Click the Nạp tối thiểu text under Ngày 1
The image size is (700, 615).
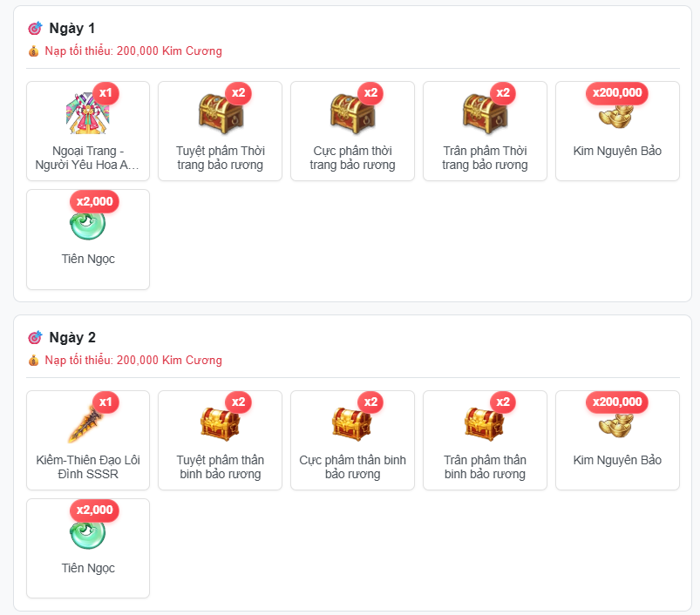pyautogui.click(x=133, y=51)
